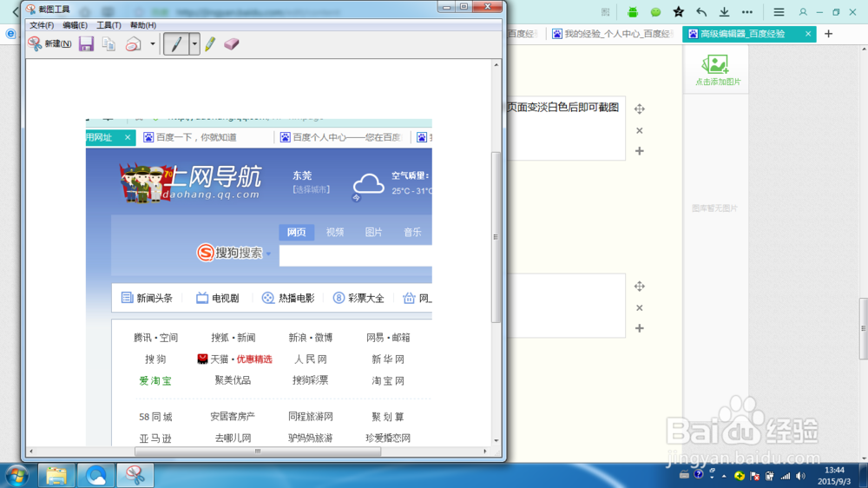Screen dimensions: 868x488
Task: Click the browser page vertical scrollbar thumb
Action: [x=863, y=328]
